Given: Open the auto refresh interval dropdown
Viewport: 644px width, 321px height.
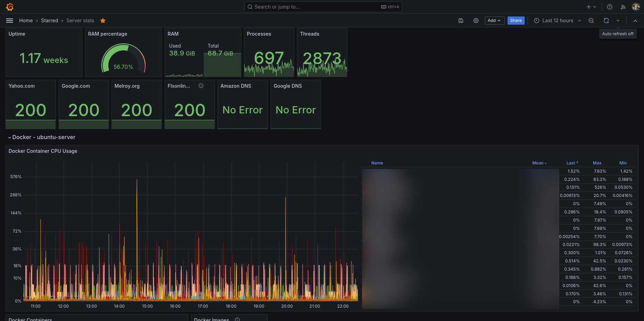Looking at the screenshot, I should 618,21.
